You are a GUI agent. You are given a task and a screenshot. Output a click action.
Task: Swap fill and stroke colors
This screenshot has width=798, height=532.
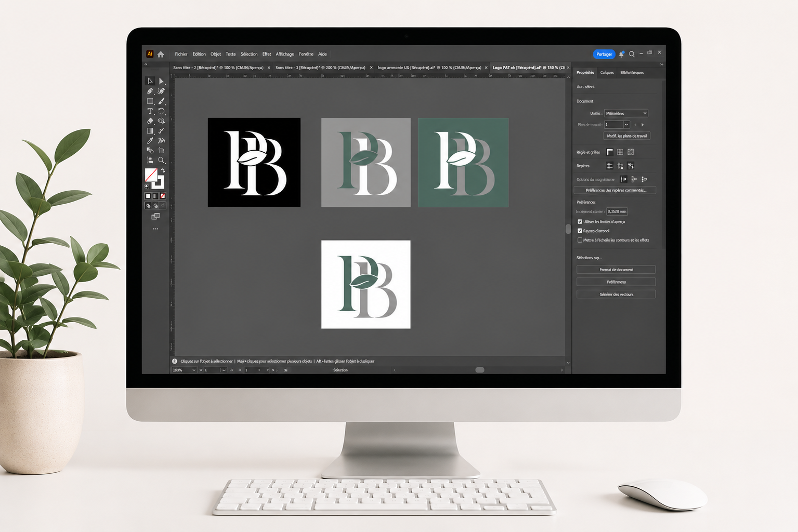click(163, 170)
